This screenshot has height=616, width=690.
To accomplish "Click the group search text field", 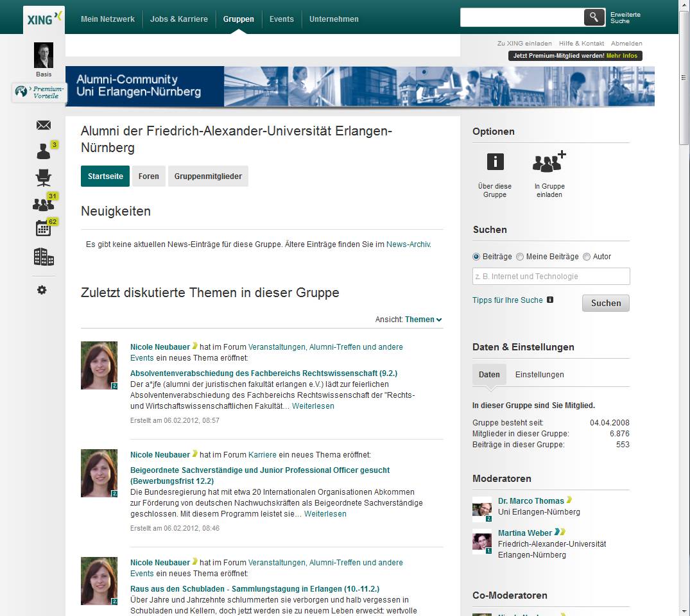I will pos(551,277).
